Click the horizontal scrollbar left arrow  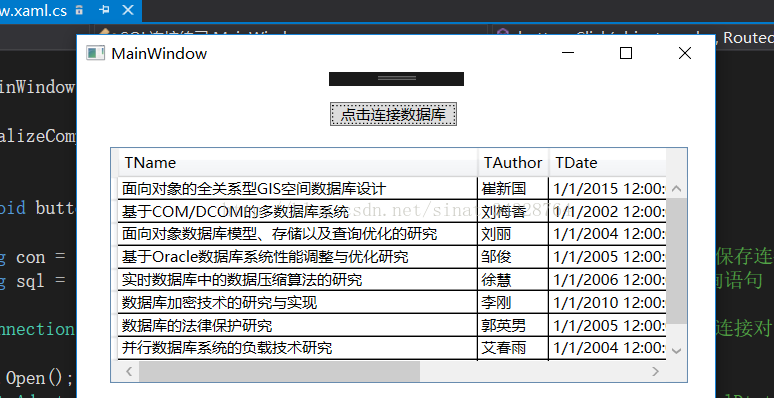(129, 371)
